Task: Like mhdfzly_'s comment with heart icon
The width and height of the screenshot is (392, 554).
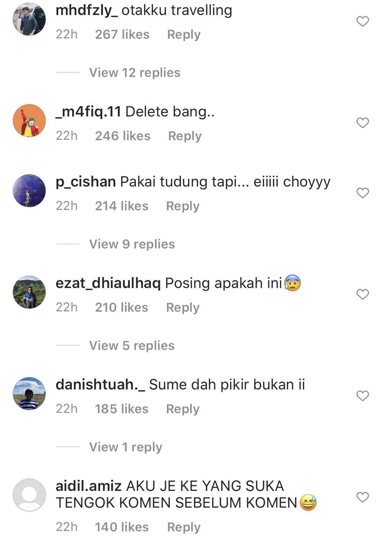Action: pyautogui.click(x=362, y=22)
